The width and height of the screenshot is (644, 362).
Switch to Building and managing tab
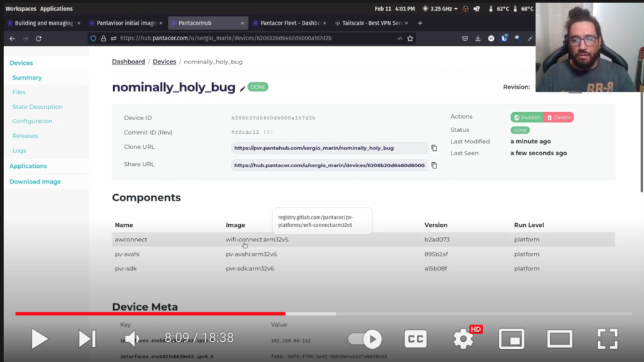click(43, 23)
